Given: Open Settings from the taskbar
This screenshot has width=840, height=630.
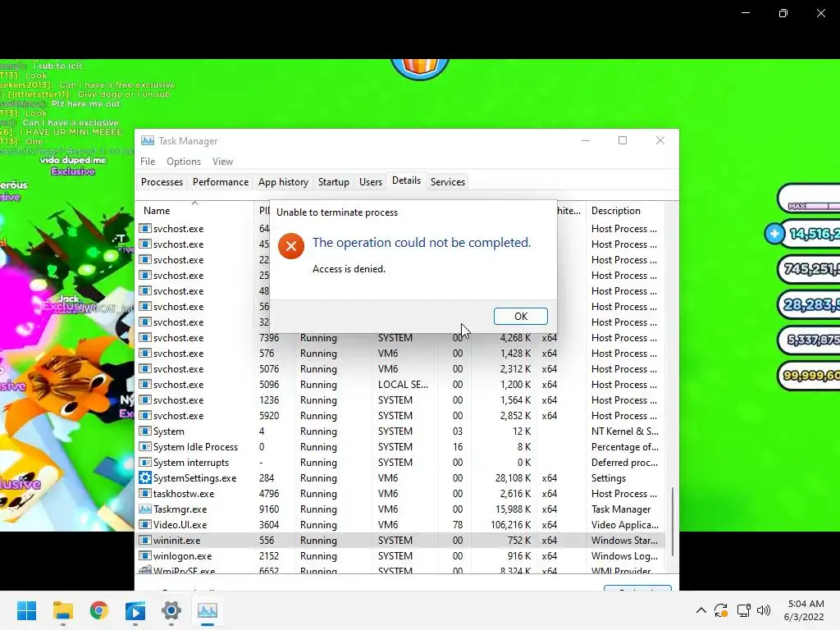Looking at the screenshot, I should click(x=171, y=610).
